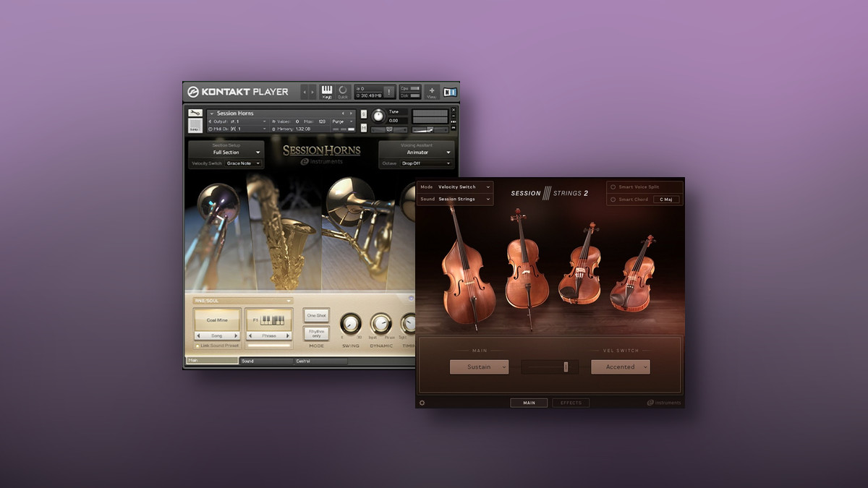Click the NI logo in Kontakt header

click(x=450, y=92)
